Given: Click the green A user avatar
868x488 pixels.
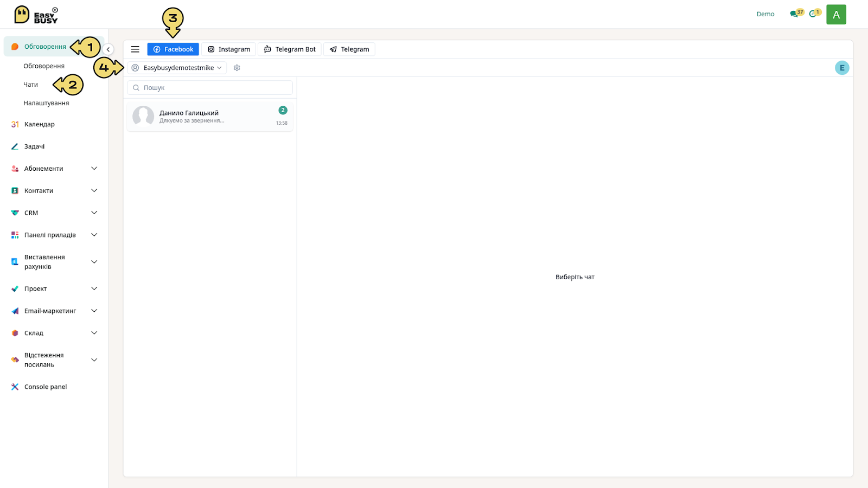Looking at the screenshot, I should point(836,15).
